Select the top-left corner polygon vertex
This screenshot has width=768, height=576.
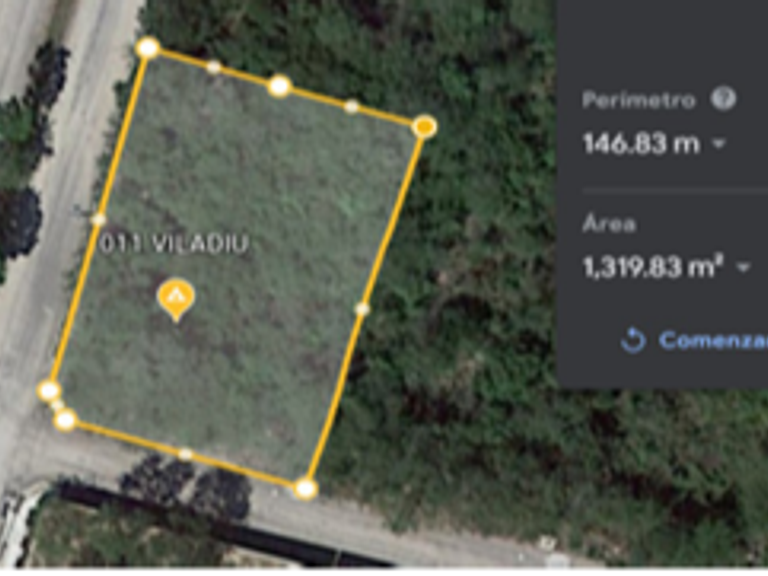click(x=148, y=48)
